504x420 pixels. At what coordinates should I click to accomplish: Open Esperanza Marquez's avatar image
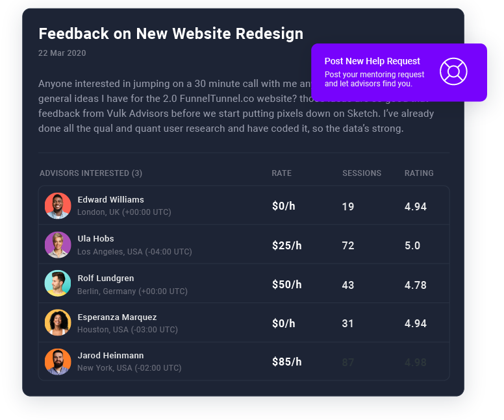click(x=58, y=323)
